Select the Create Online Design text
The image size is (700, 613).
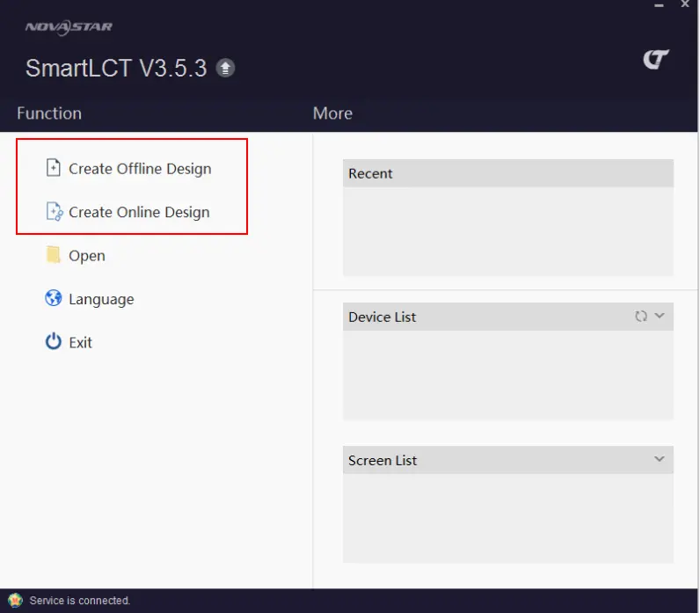pos(139,212)
